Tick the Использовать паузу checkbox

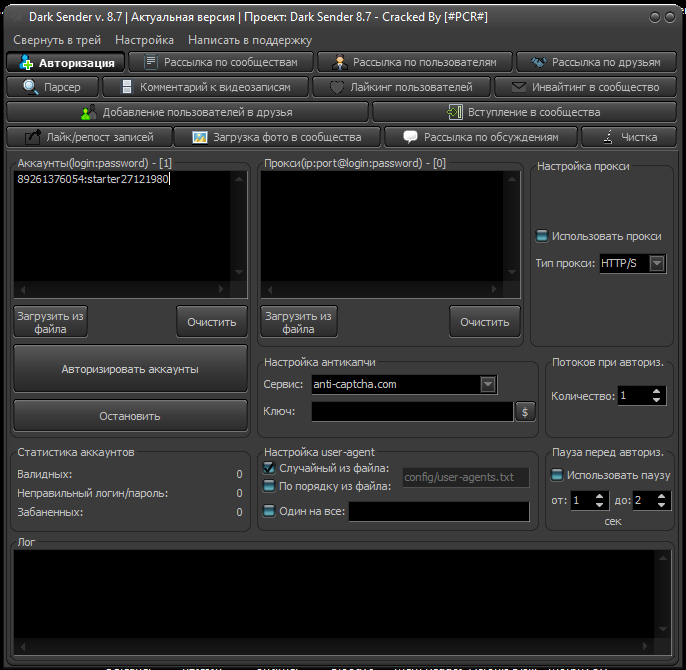(558, 475)
